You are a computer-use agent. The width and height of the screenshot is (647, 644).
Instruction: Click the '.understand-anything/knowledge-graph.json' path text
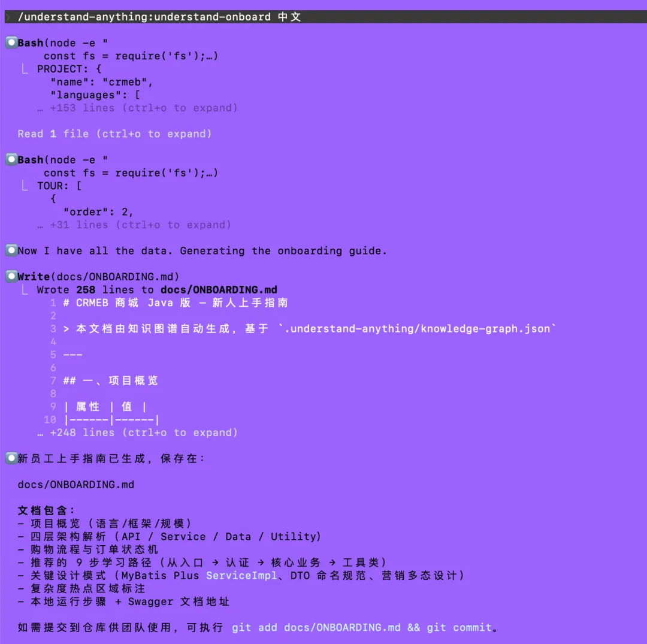pyautogui.click(x=417, y=329)
